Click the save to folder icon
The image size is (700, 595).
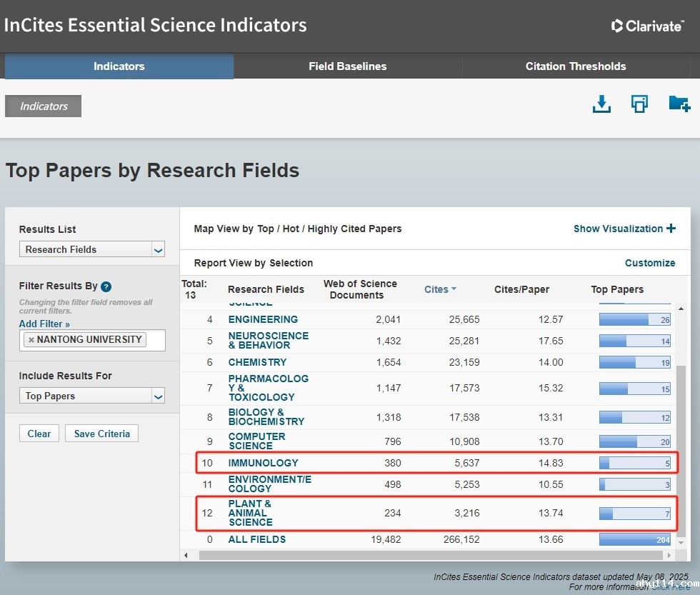[x=679, y=104]
